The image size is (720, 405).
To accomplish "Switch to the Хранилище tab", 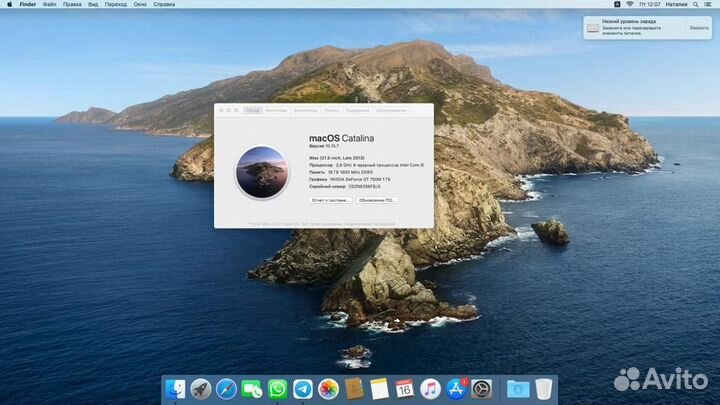I will click(305, 110).
